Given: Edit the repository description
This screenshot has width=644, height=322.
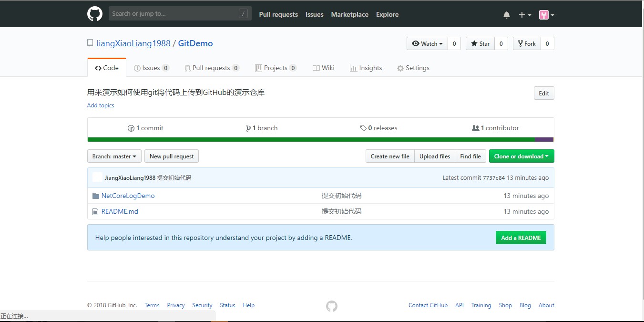Looking at the screenshot, I should click(x=544, y=93).
